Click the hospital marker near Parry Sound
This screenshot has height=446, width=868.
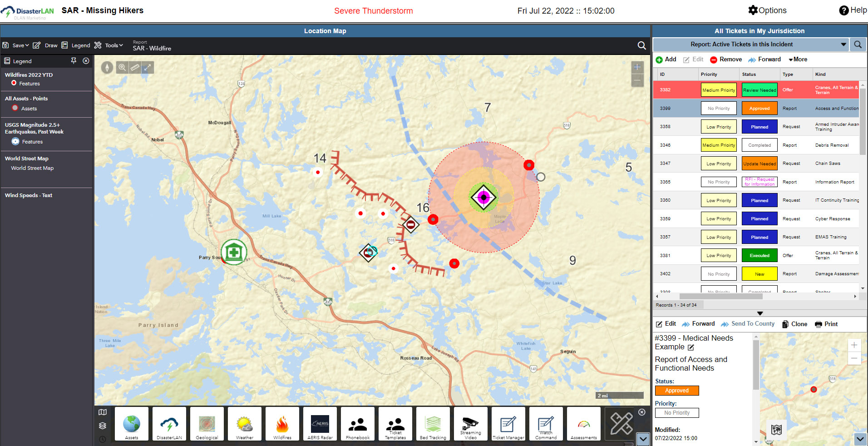[234, 252]
